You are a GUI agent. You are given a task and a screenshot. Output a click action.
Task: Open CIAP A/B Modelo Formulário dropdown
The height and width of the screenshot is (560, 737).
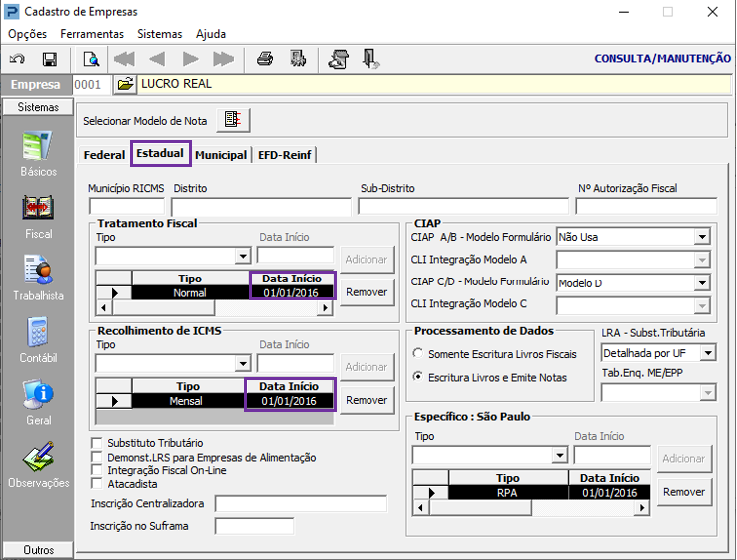702,237
